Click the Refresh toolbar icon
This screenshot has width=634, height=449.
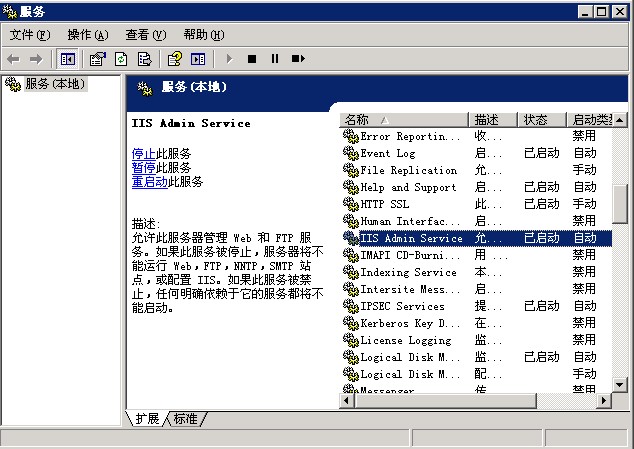coord(121,59)
